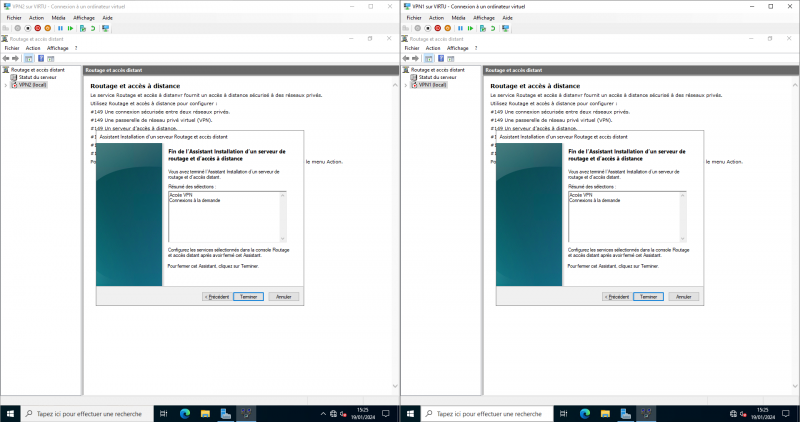Open Server Manager from the VPN1 taskbar
This screenshot has height=422, width=800.
[x=626, y=414]
